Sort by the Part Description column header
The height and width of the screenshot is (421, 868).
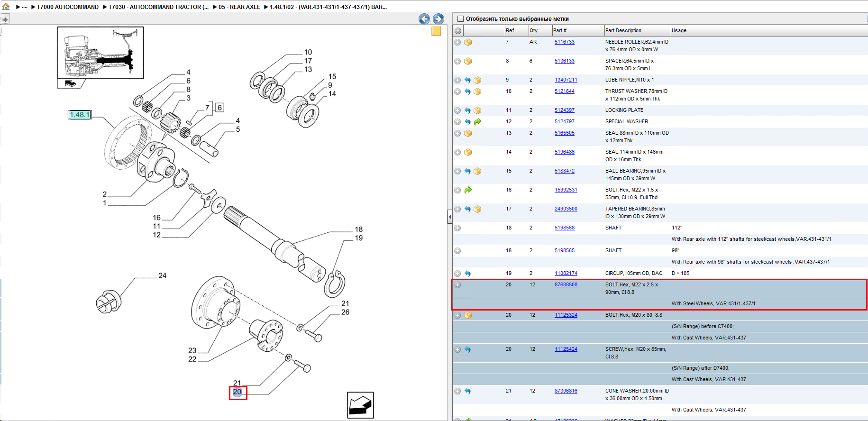coord(638,31)
